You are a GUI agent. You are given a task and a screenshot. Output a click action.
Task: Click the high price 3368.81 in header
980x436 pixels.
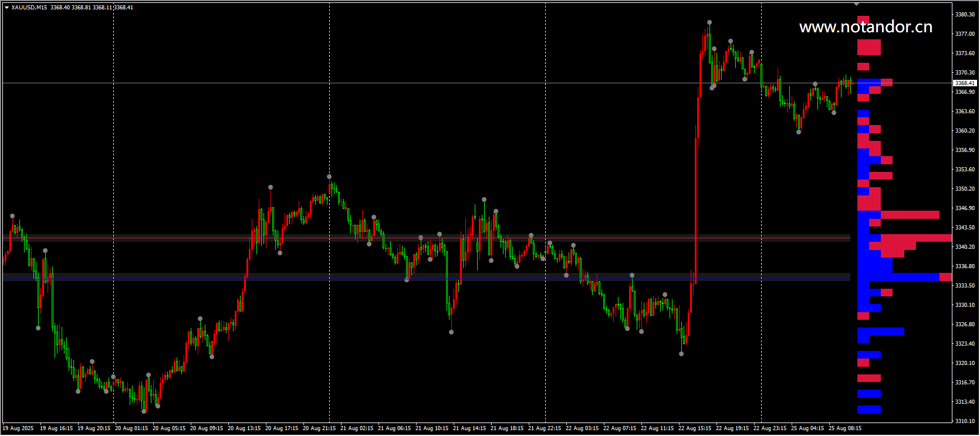81,8
